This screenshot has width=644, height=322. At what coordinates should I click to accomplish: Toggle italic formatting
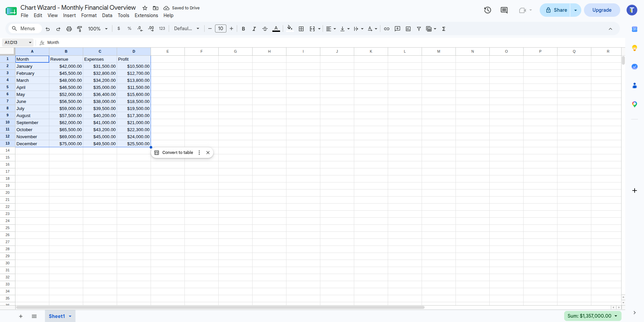pyautogui.click(x=254, y=29)
